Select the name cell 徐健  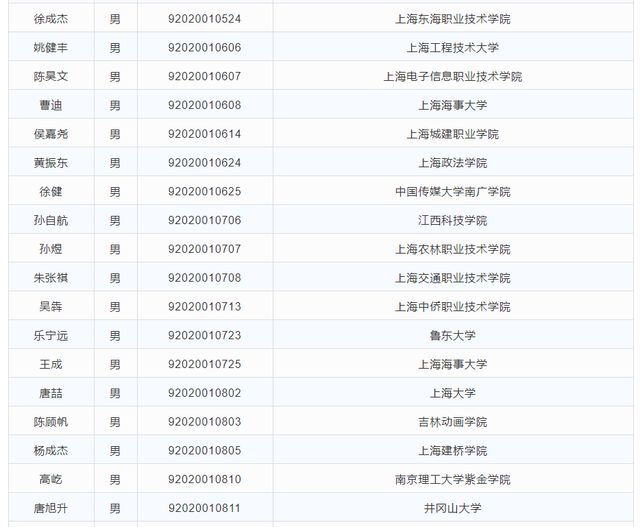[51, 191]
